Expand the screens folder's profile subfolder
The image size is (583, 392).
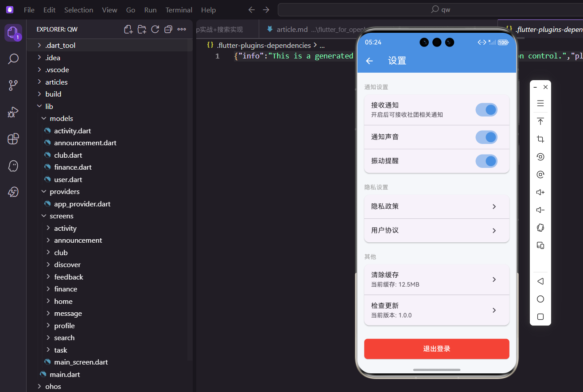coord(65,325)
